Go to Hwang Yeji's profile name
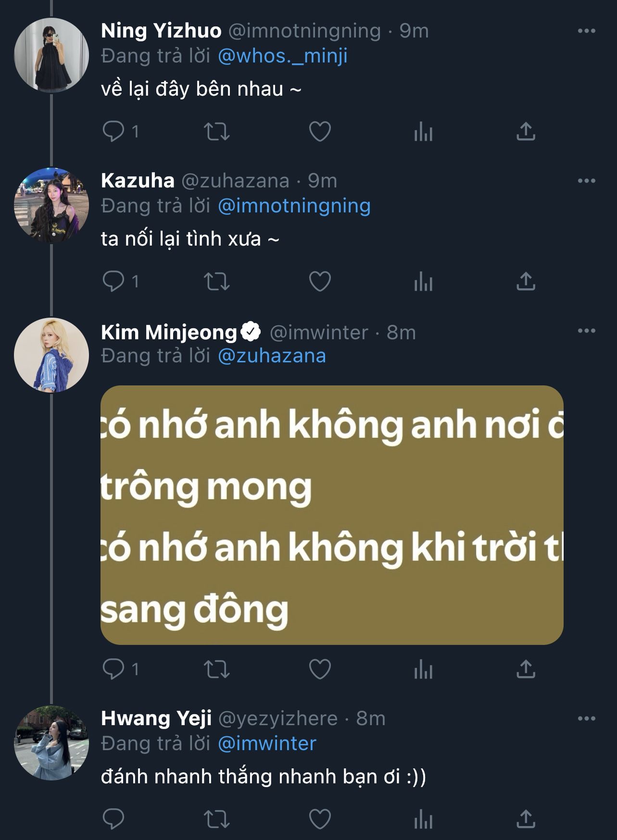 coord(156,718)
